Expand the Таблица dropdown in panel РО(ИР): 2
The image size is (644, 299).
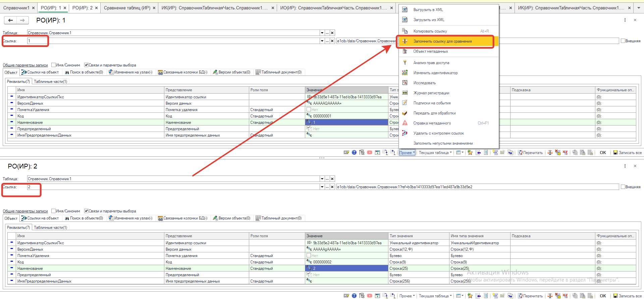click(322, 179)
